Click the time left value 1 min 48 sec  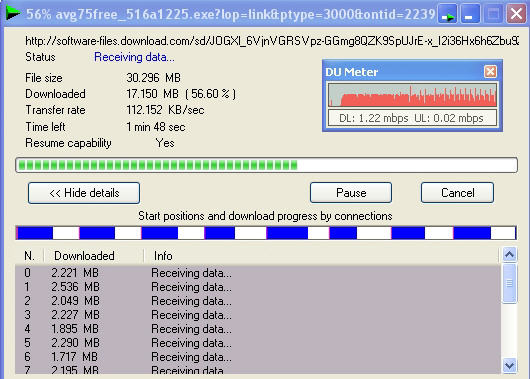155,127
